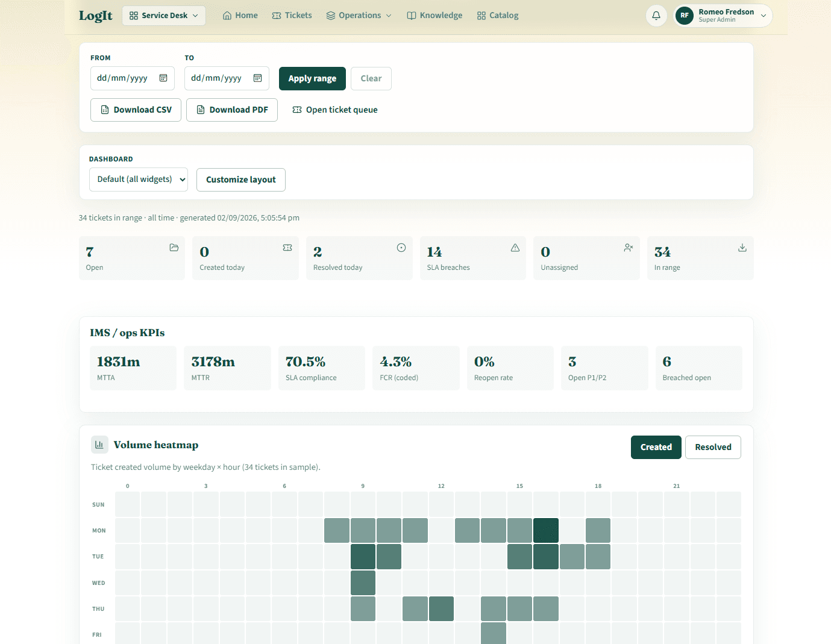Open the Operations dropdown menu
This screenshot has width=831, height=644.
[x=359, y=16]
